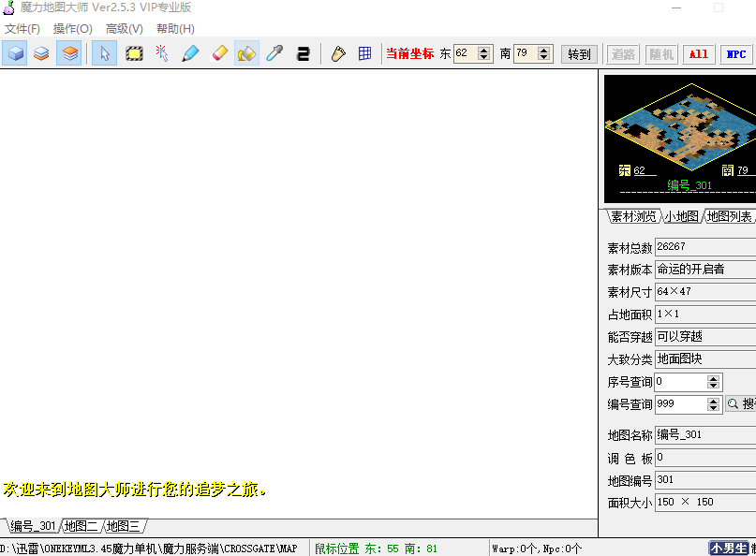Toggle the two-layer stack view icon
The height and width of the screenshot is (556, 756).
click(x=41, y=53)
